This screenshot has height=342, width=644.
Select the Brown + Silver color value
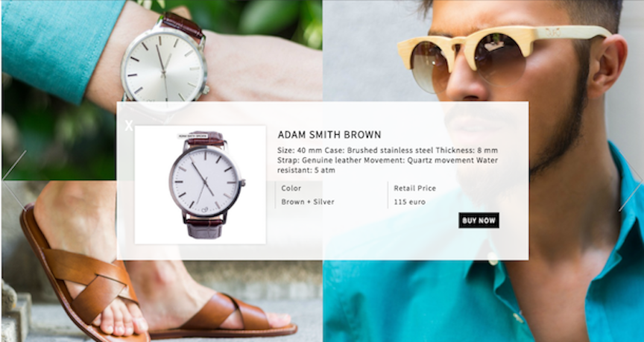coord(308,202)
